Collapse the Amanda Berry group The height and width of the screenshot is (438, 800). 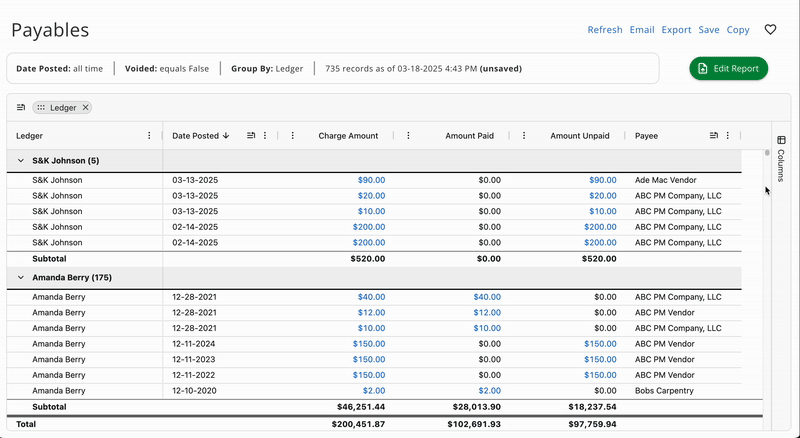click(x=21, y=277)
